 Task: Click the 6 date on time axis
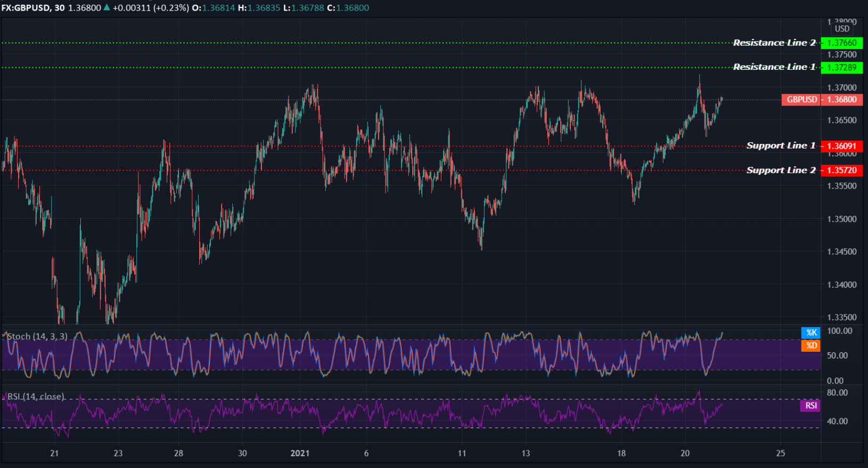[x=366, y=453]
